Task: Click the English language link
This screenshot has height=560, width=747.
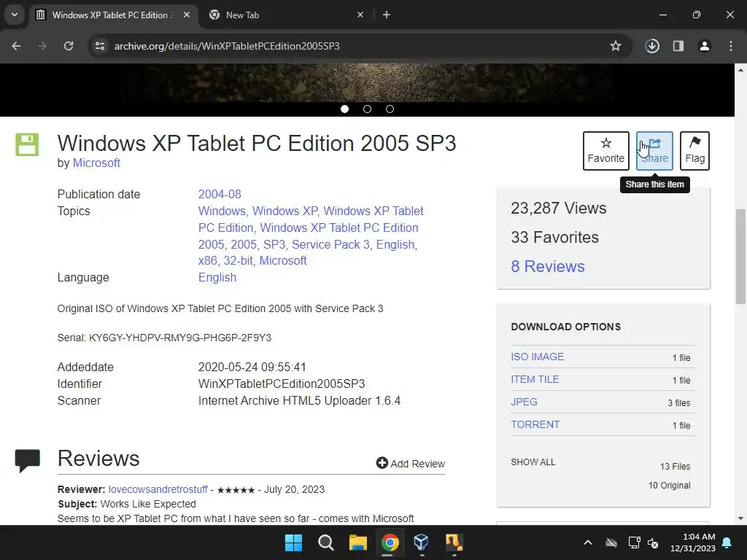Action: click(x=217, y=277)
